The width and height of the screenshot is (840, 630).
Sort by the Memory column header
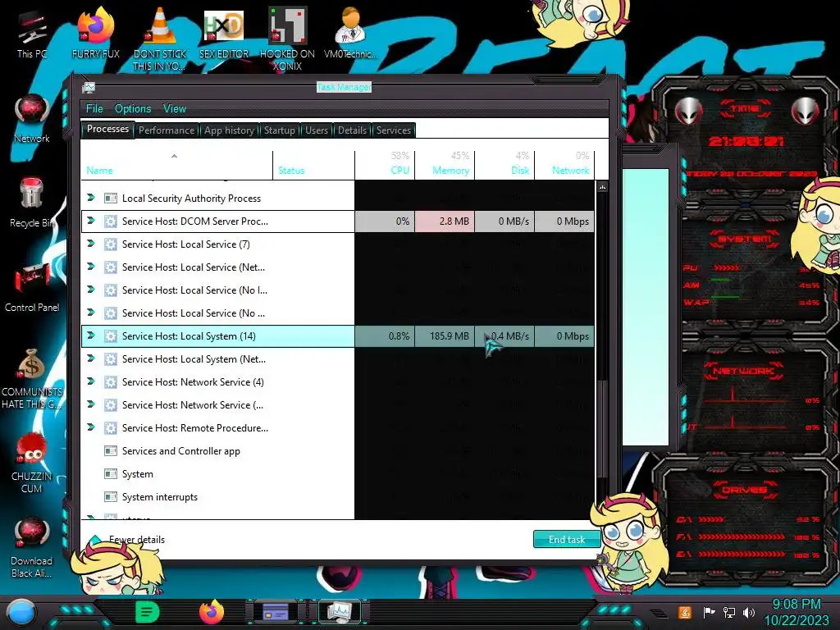tap(445, 165)
